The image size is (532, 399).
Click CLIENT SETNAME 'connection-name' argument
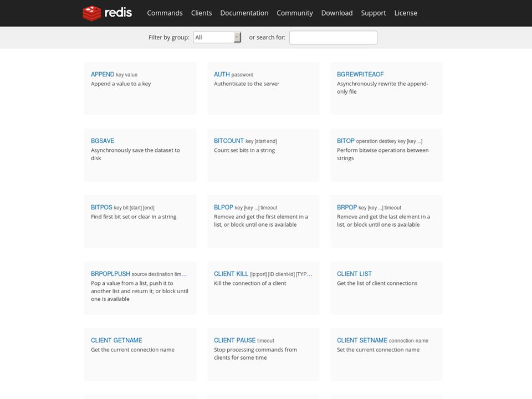(408, 341)
